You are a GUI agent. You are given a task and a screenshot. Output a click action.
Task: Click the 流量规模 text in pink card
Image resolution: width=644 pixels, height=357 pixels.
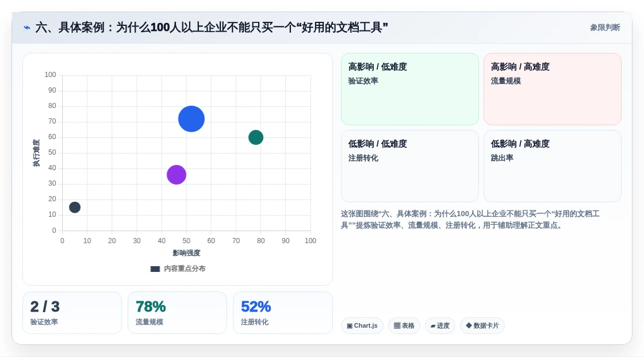tap(505, 81)
